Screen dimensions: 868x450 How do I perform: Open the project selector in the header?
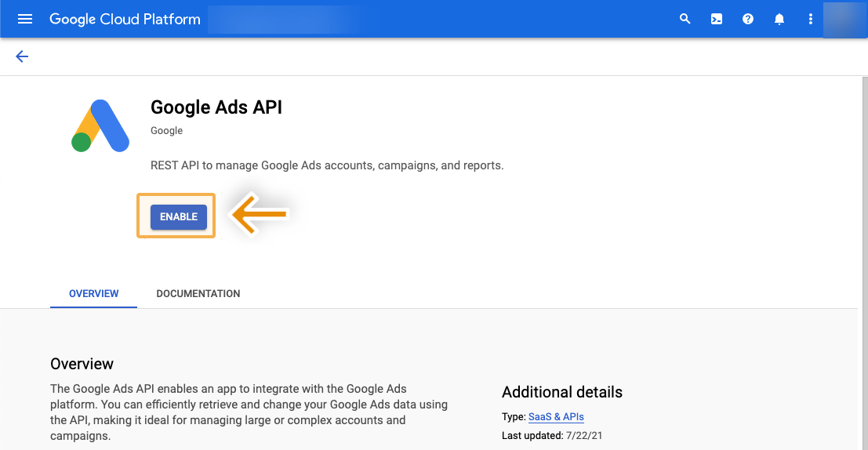click(292, 19)
